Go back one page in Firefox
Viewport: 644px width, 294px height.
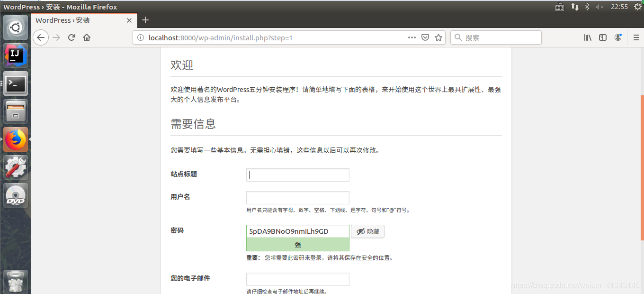[41, 37]
